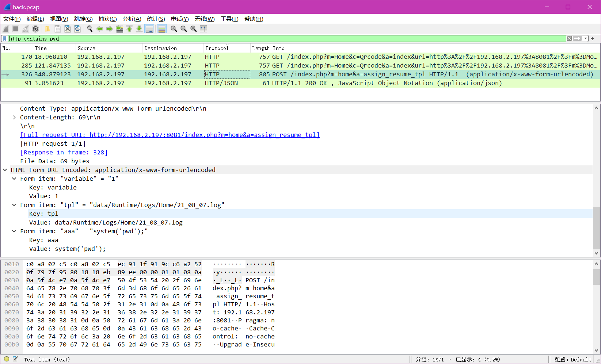Follow the Full request URI link

pos(170,135)
